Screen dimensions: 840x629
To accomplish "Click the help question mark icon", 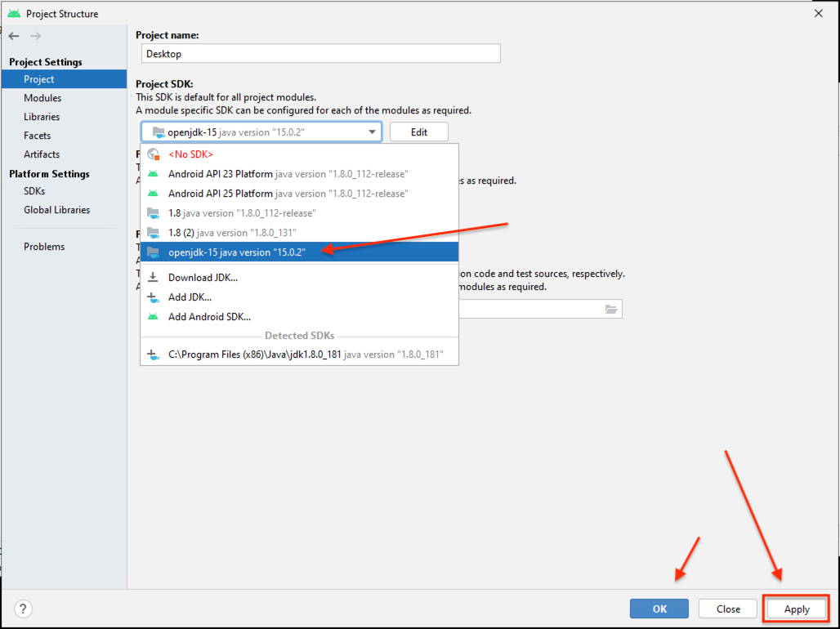I will 23,609.
